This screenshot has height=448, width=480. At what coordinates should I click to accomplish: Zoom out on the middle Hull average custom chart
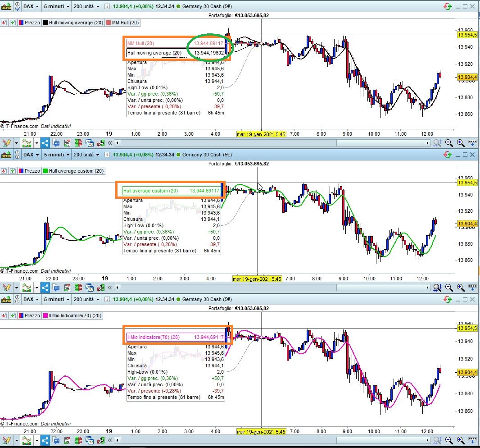449,288
